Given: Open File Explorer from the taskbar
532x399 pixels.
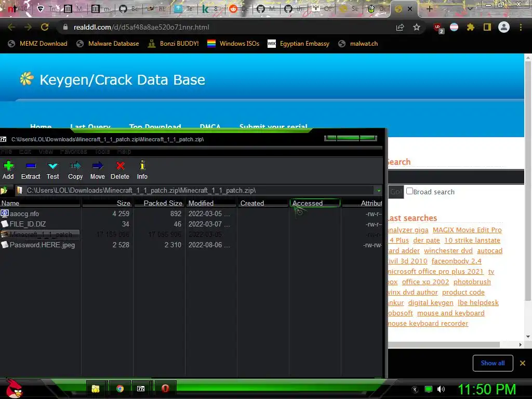Looking at the screenshot, I should click(96, 389).
